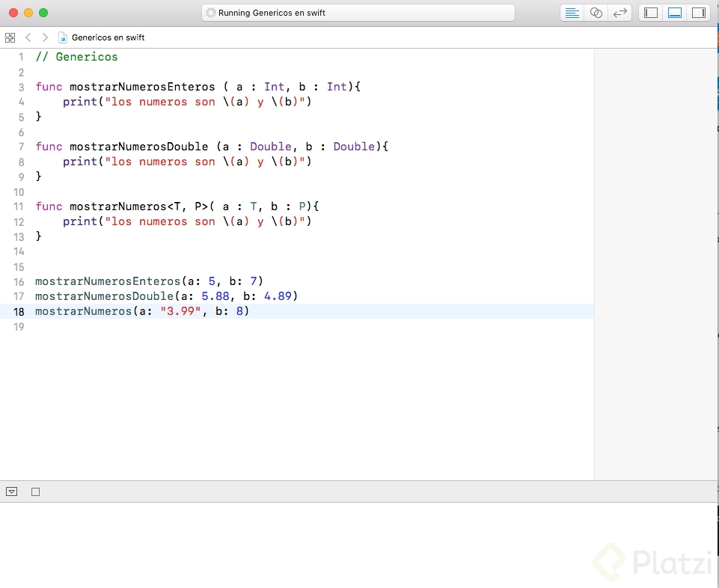719x588 pixels.
Task: Click the first Int type on line 3
Action: tap(275, 87)
